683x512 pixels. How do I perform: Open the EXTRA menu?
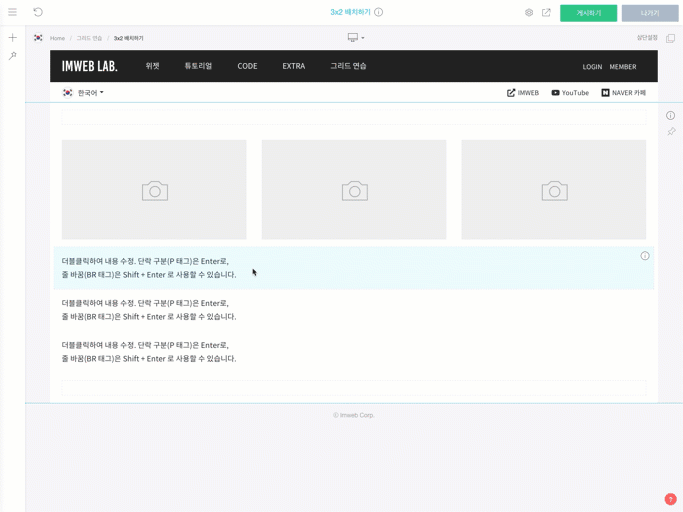click(294, 66)
